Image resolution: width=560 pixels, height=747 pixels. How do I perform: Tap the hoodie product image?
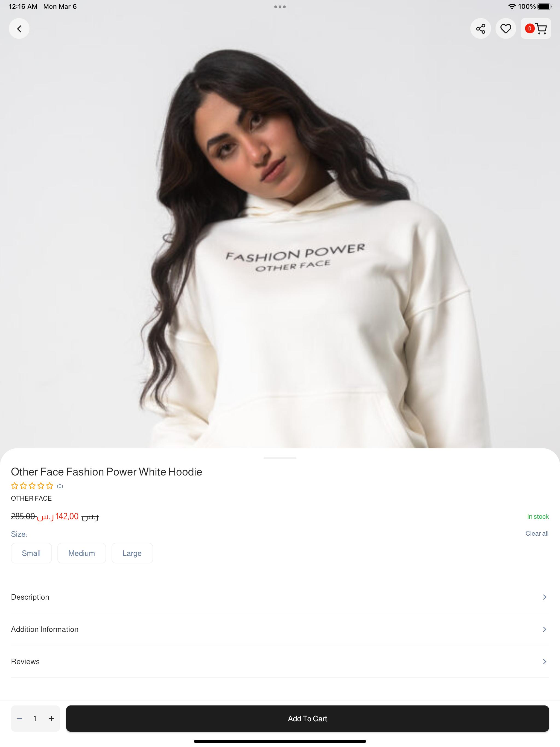pos(280,237)
